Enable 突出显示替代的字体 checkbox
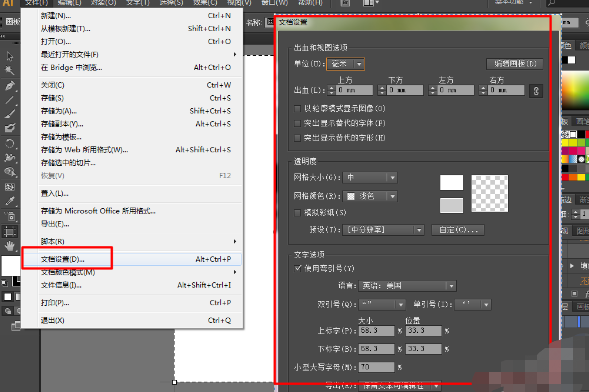The image size is (589, 392). tap(298, 123)
